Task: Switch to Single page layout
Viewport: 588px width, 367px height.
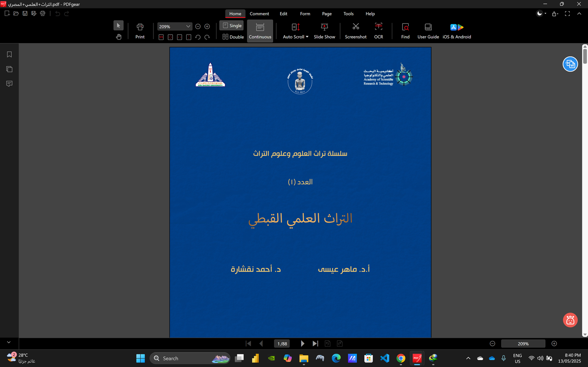Action: [231, 25]
